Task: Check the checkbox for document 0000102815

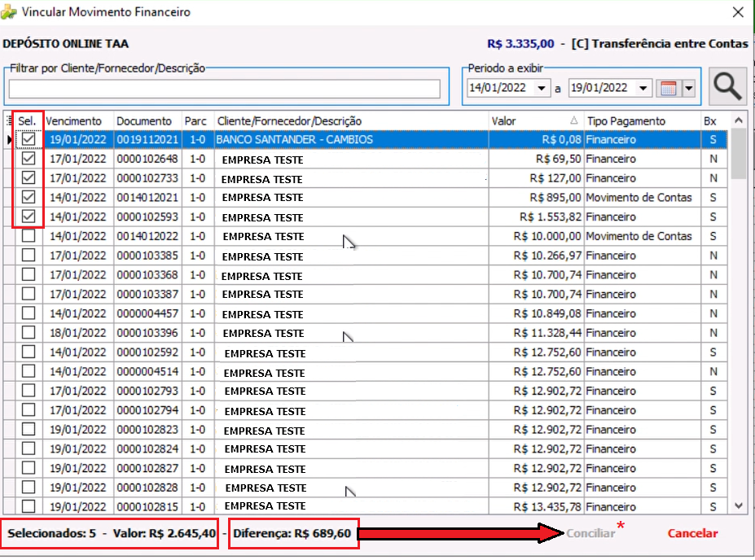Action: [29, 506]
